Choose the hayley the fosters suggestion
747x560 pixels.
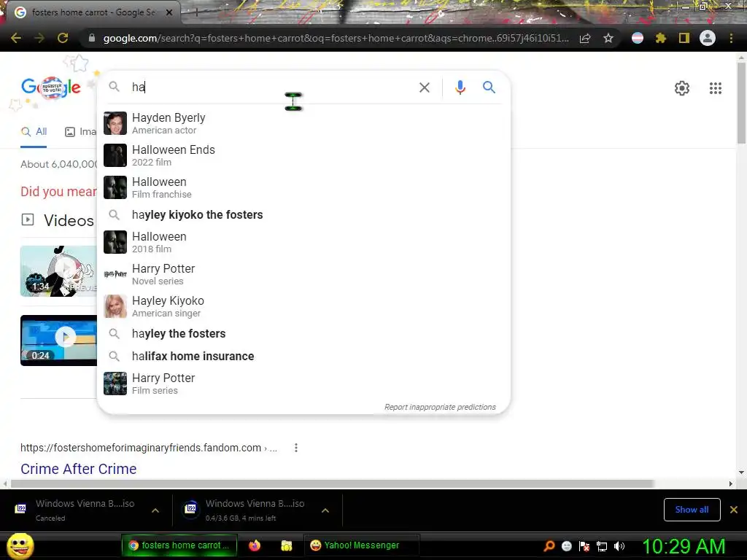tap(303, 333)
